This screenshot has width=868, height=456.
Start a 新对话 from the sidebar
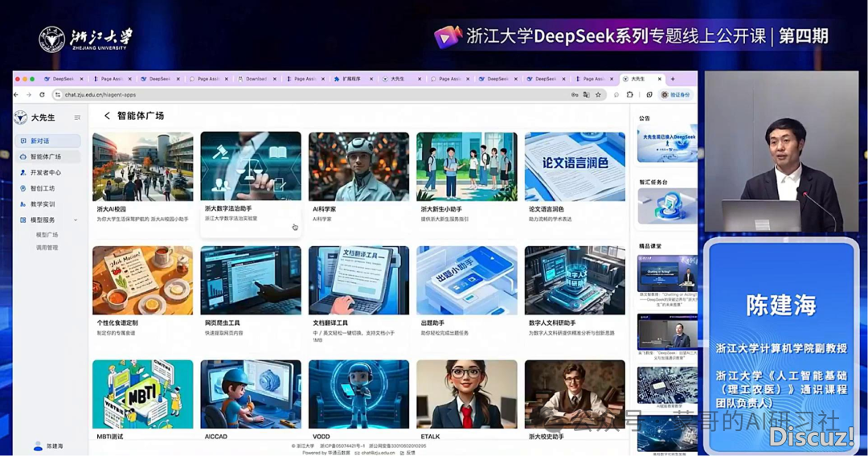(x=47, y=141)
